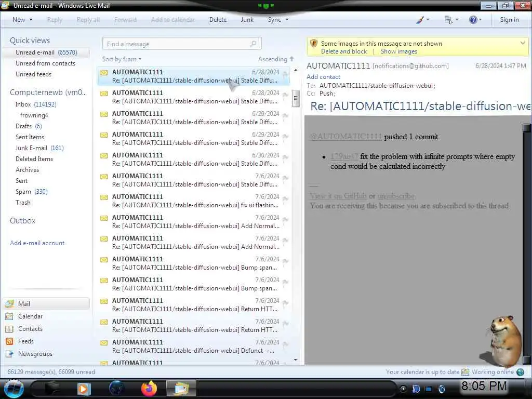The height and width of the screenshot is (399, 532).
Task: Open the Sort by from dropdown
Action: [122, 59]
